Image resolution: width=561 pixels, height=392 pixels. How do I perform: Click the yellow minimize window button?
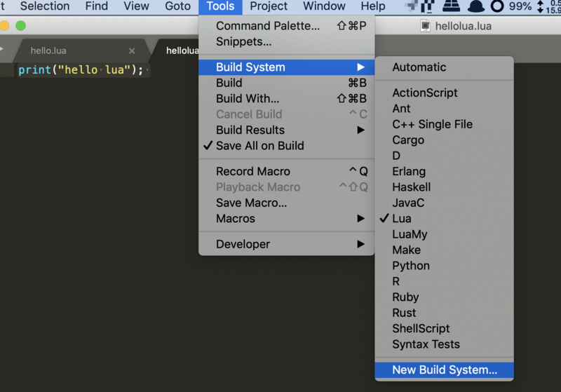4,26
